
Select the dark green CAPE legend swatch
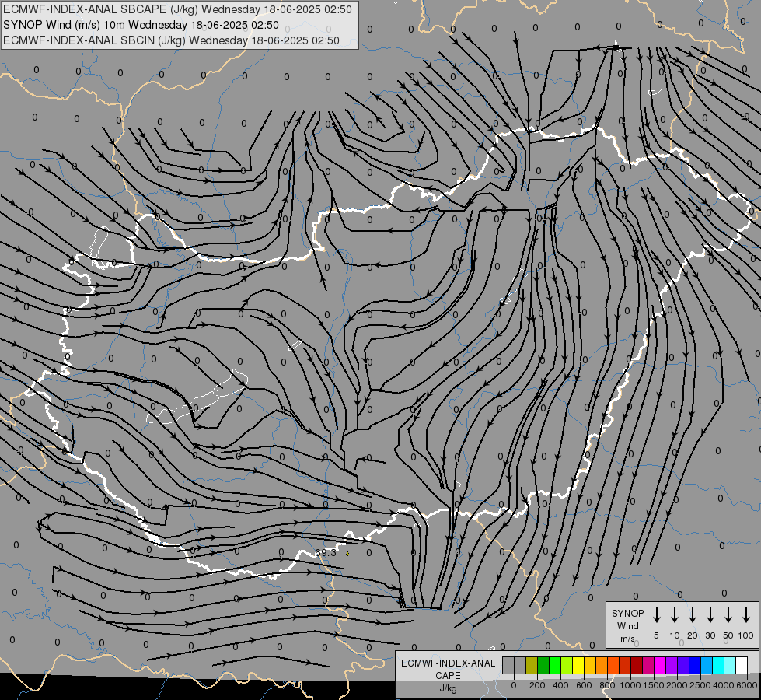coord(543,665)
